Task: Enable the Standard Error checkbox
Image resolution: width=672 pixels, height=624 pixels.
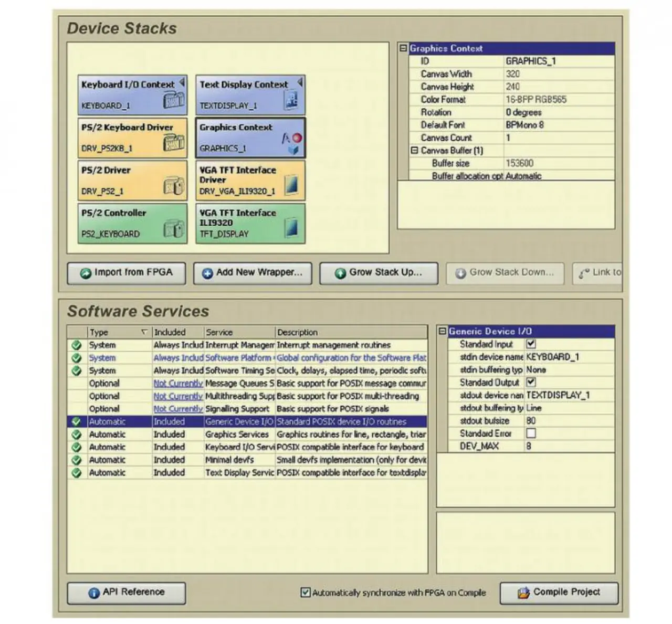Action: click(531, 433)
